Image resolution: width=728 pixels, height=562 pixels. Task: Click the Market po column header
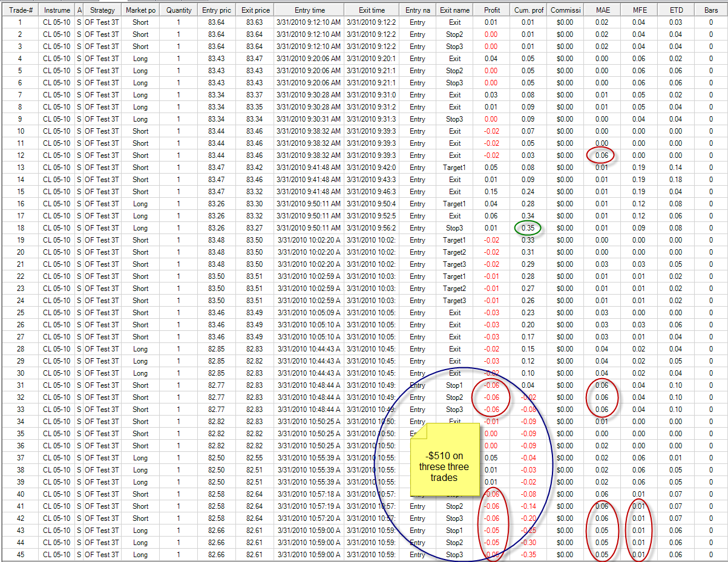point(140,10)
